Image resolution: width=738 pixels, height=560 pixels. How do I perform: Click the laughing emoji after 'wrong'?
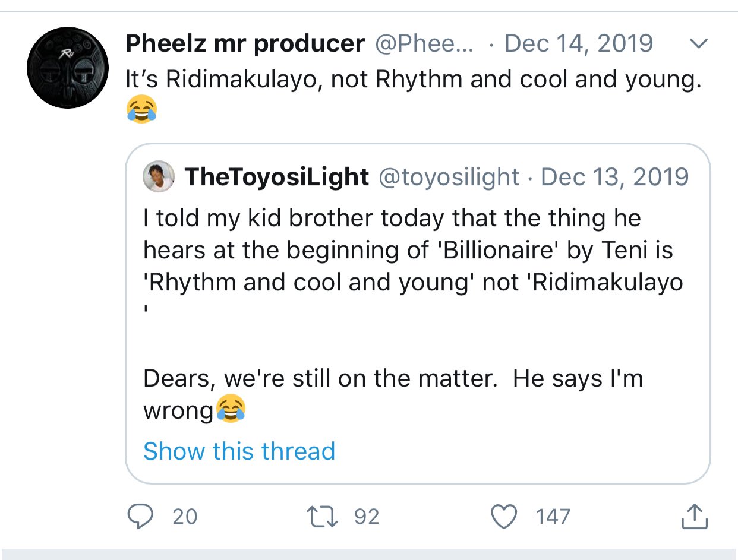(231, 410)
